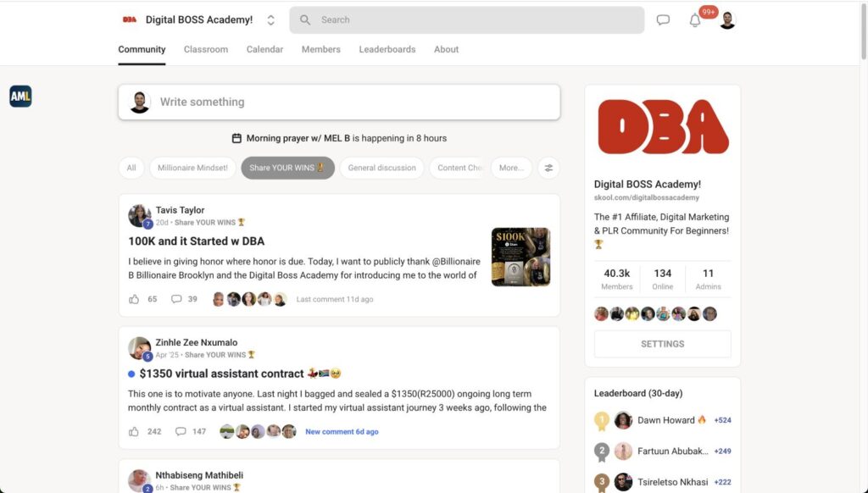The image size is (868, 493).
Task: Click the page vertical scrollbar
Action: click(863, 33)
